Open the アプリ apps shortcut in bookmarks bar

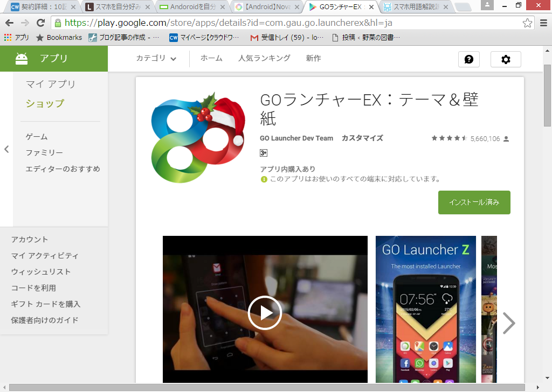tap(16, 37)
